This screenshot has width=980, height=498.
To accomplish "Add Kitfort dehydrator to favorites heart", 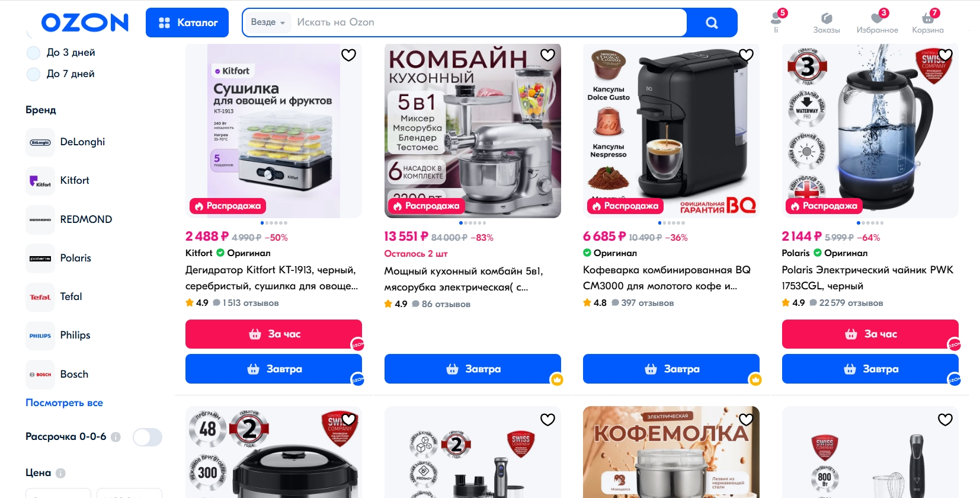I will (x=348, y=55).
